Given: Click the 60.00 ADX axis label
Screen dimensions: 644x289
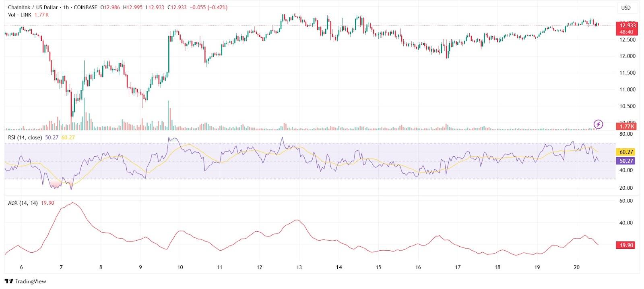Looking at the screenshot, I should coord(626,201).
